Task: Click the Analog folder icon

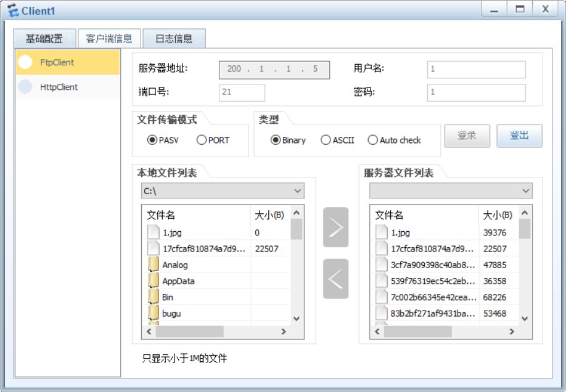Action: point(154,264)
